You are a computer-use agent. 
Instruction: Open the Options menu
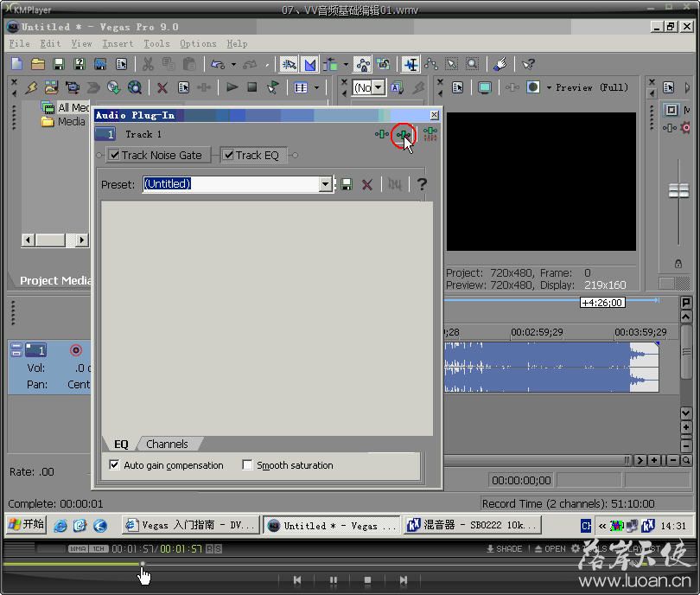tap(198, 43)
